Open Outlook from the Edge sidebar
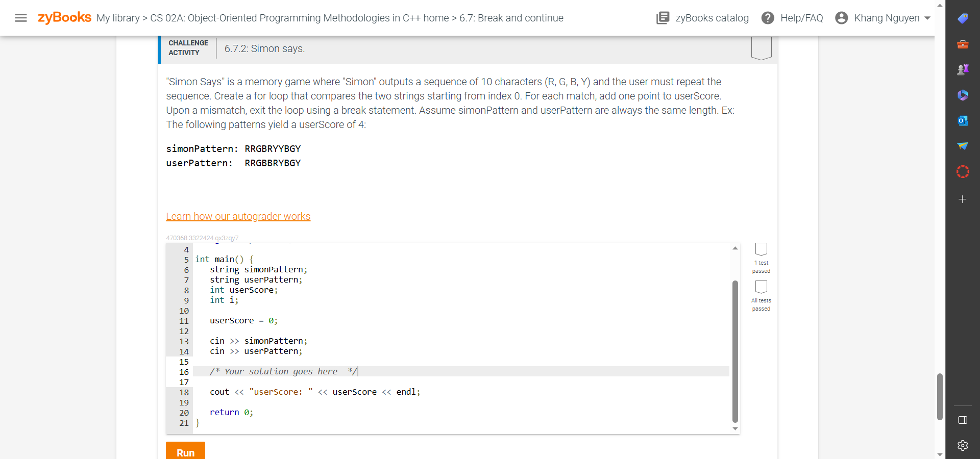The image size is (980, 459). 963,121
